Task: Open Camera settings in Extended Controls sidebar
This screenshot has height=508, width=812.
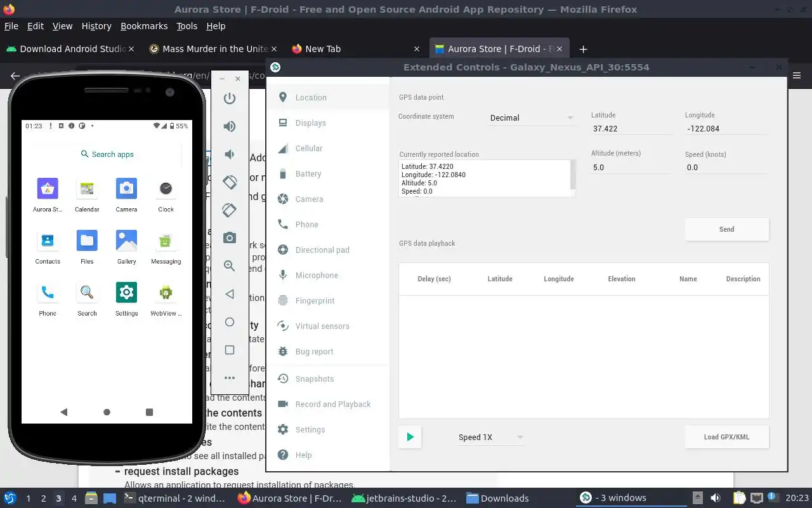Action: pyautogui.click(x=327, y=199)
